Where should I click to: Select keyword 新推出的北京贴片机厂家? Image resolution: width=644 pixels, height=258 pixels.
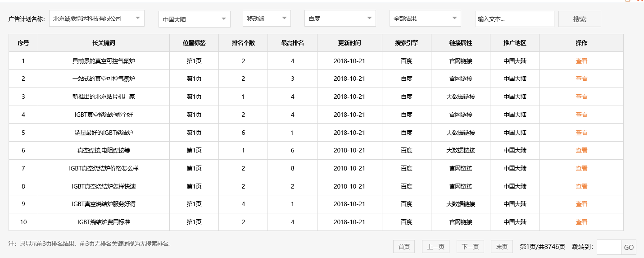104,97
